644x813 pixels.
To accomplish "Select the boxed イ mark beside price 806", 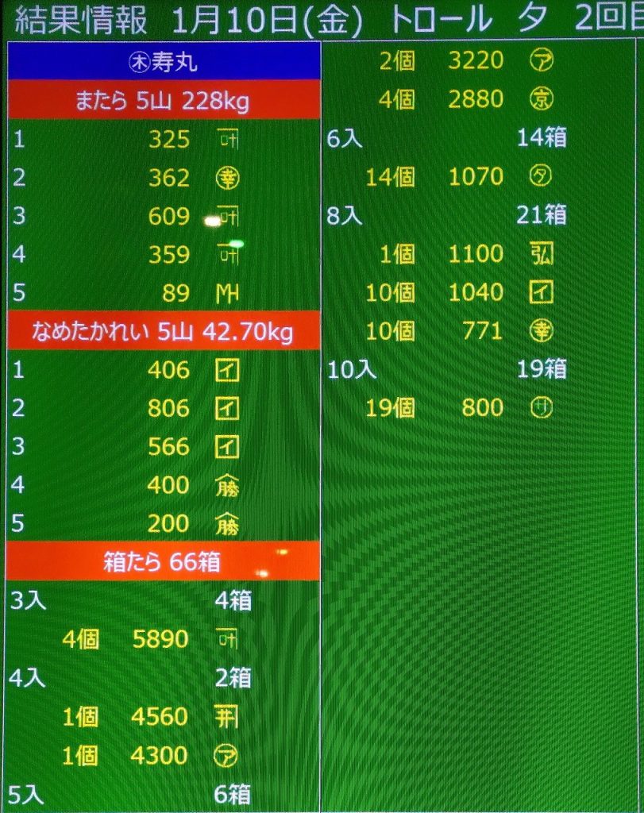I will (227, 409).
